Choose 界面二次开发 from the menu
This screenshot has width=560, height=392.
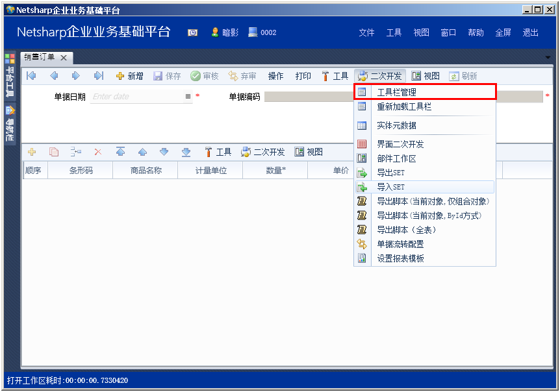[425, 144]
